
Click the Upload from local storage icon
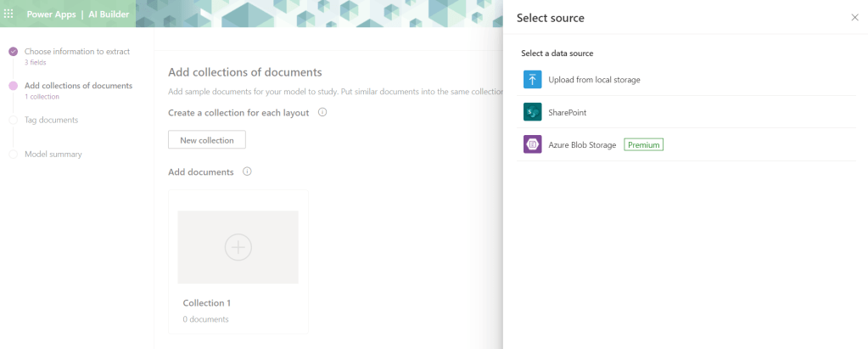pos(533,80)
